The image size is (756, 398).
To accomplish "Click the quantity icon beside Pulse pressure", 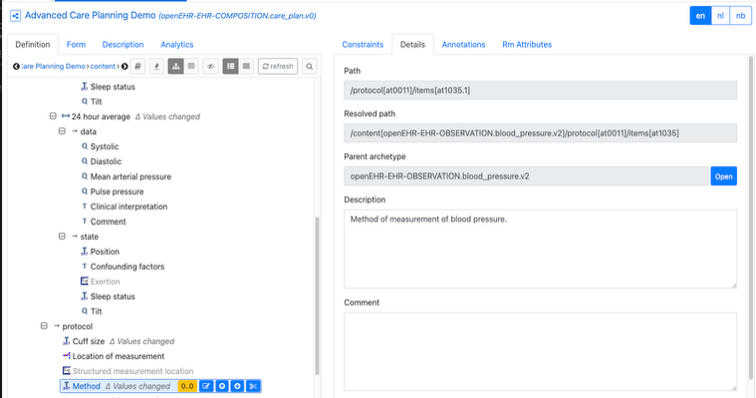I will (x=84, y=191).
